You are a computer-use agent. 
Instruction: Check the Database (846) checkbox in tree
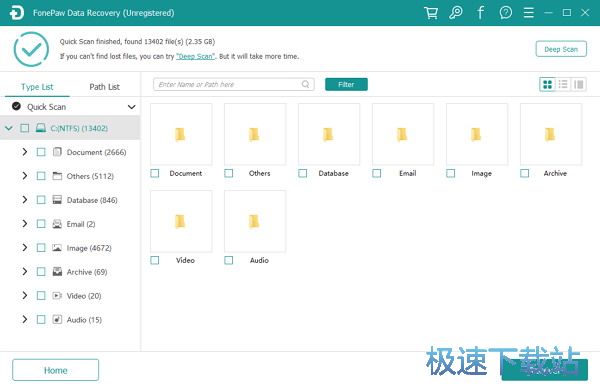point(41,200)
